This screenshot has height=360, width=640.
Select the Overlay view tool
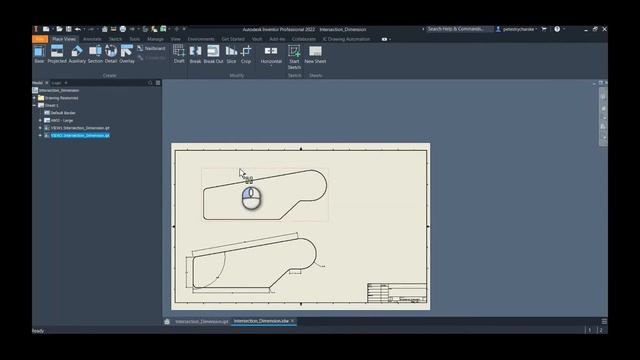[x=127, y=54]
